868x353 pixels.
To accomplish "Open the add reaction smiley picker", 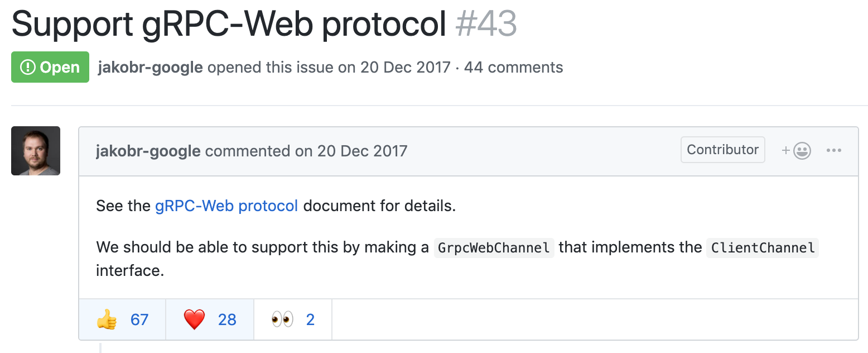I will coord(796,150).
